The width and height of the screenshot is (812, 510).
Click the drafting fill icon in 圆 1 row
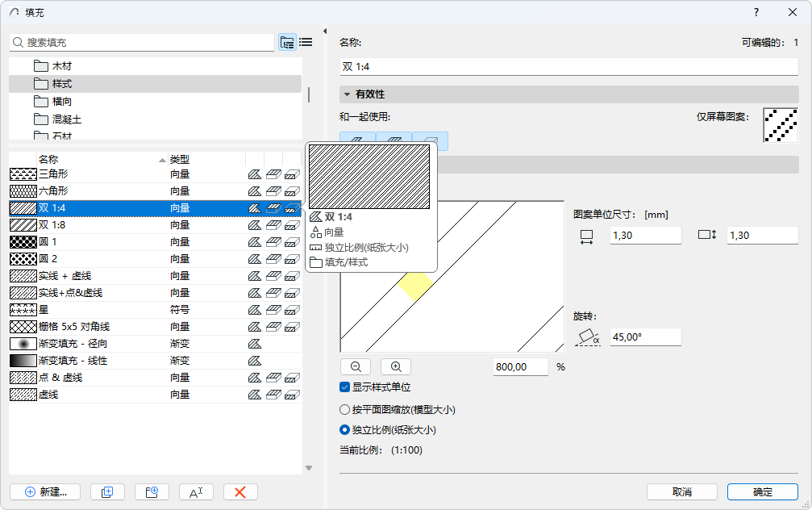tap(255, 242)
